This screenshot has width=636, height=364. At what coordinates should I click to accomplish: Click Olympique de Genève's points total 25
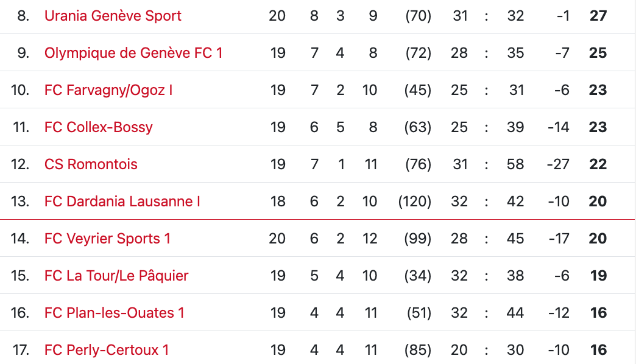click(598, 53)
